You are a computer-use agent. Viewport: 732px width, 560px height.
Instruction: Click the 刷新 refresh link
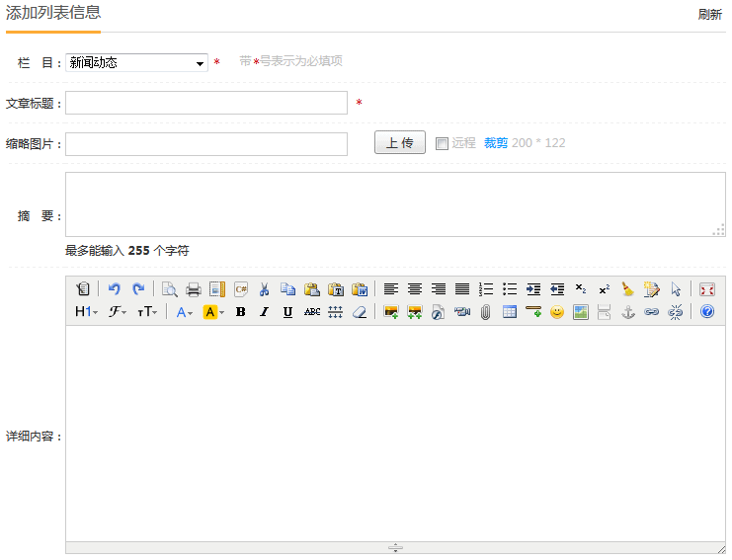[x=709, y=15]
